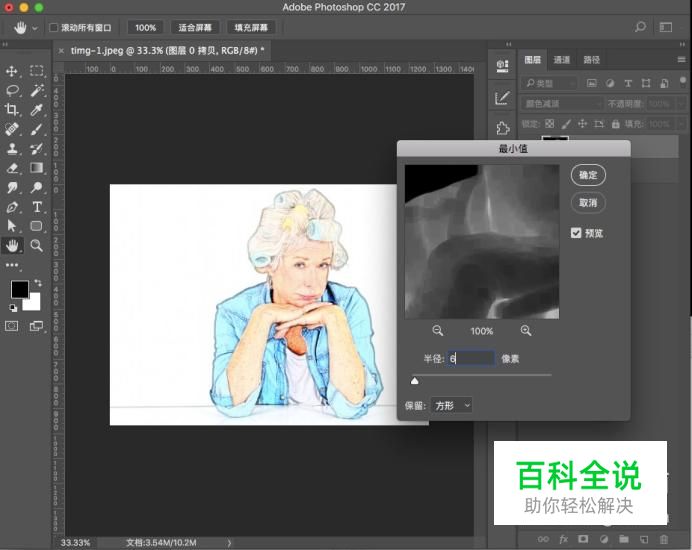
Task: Uncheck the 预览 preview checkbox
Action: pyautogui.click(x=576, y=233)
